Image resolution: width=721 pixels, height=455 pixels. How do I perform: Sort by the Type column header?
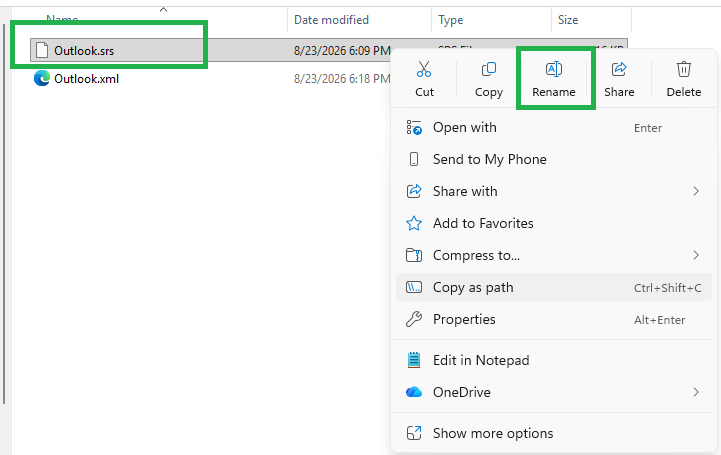pyautogui.click(x=451, y=20)
